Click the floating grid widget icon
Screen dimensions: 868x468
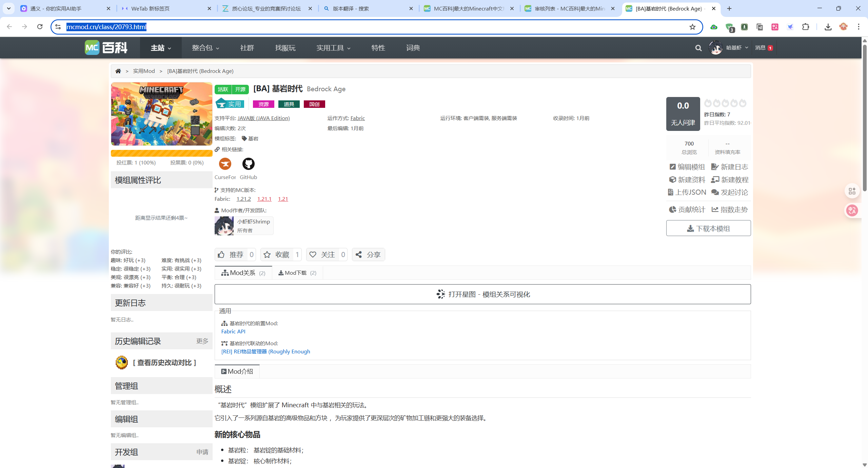tap(852, 191)
